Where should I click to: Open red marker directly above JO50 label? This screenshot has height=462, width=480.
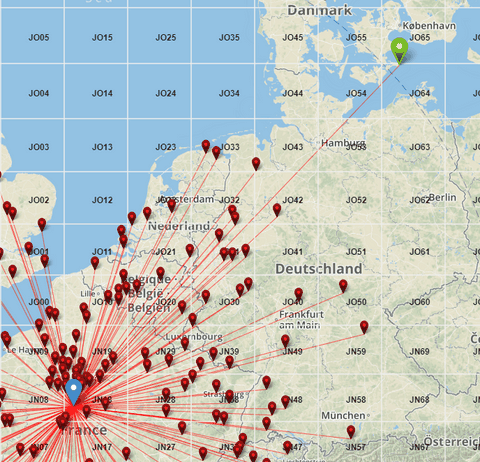(x=343, y=286)
